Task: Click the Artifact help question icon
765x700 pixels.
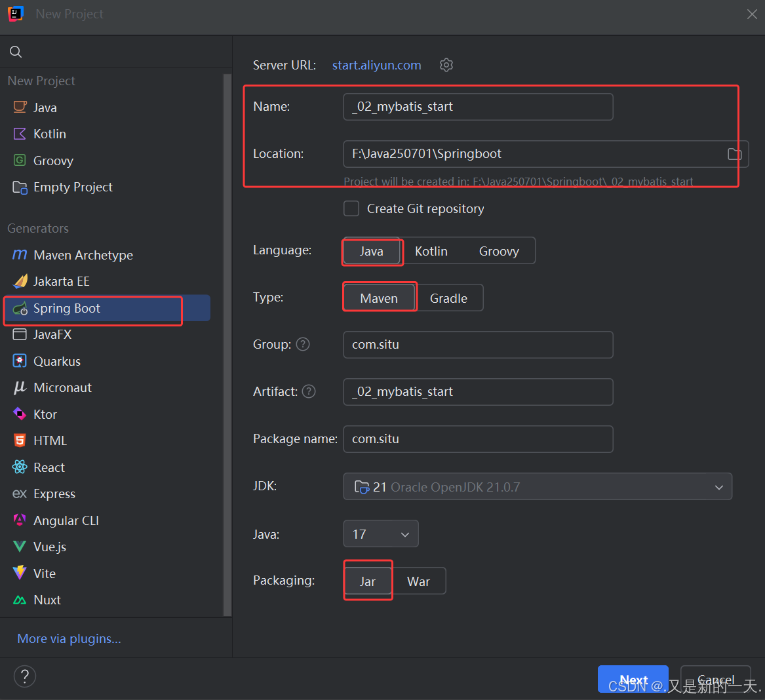Action: [x=309, y=391]
